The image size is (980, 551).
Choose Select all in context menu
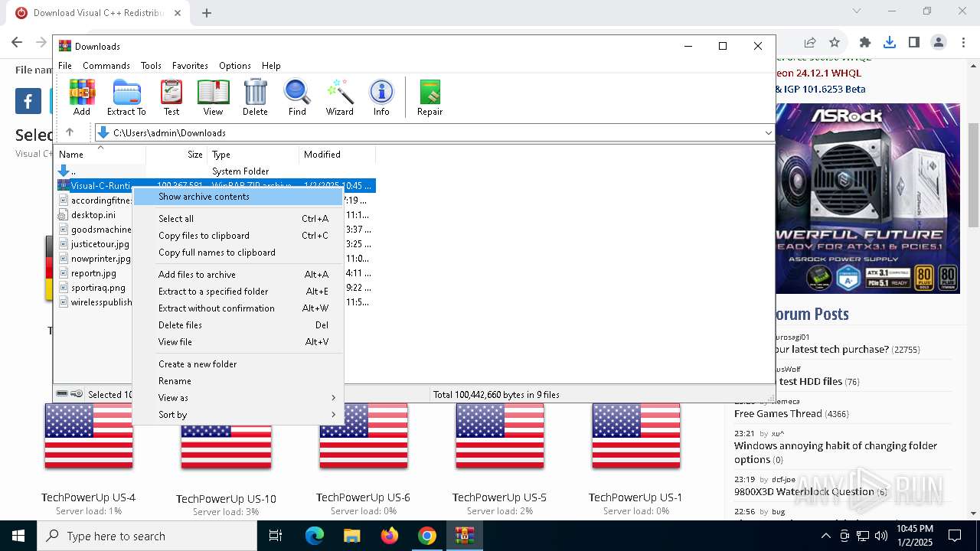pos(238,219)
